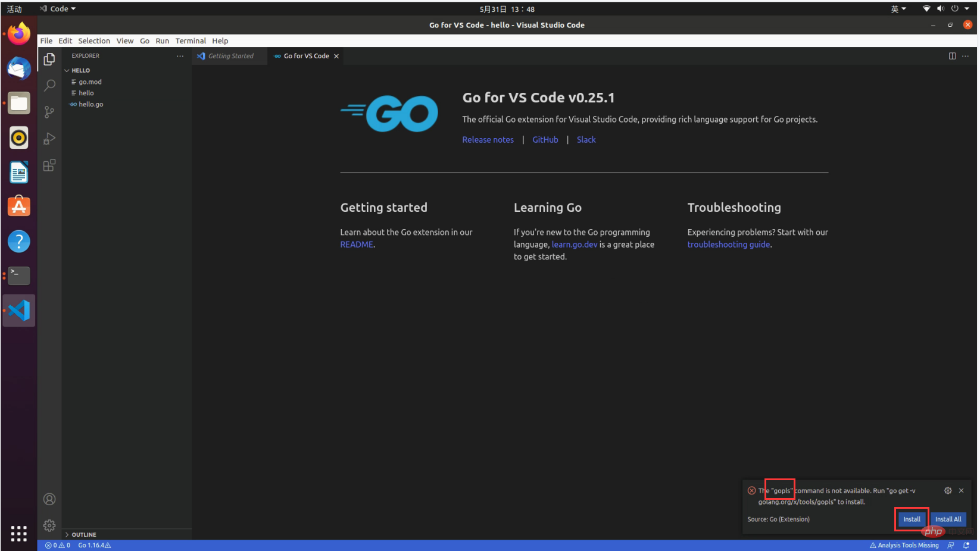Open the Run and Debug view

[x=49, y=139]
